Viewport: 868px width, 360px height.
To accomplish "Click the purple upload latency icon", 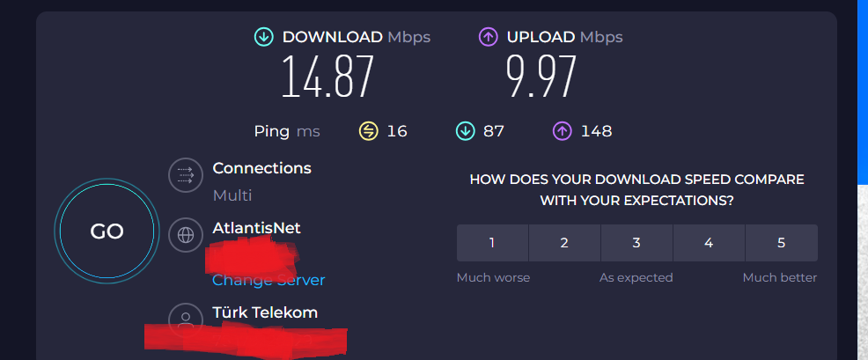I will [x=562, y=131].
